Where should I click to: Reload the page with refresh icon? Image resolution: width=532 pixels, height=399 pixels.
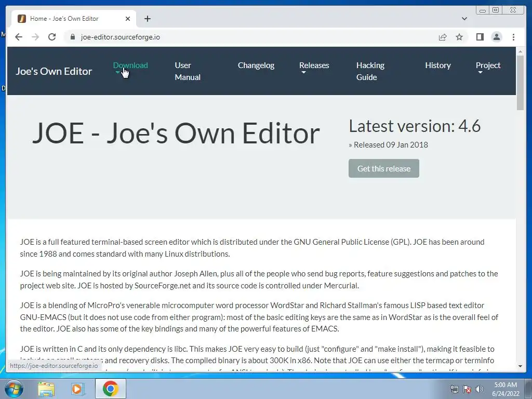(x=52, y=37)
